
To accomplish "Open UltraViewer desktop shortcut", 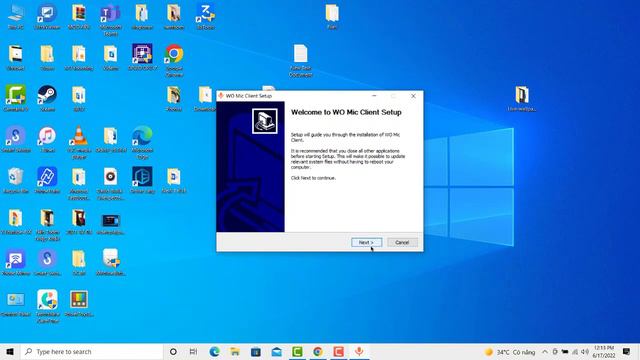I will point(47,17).
